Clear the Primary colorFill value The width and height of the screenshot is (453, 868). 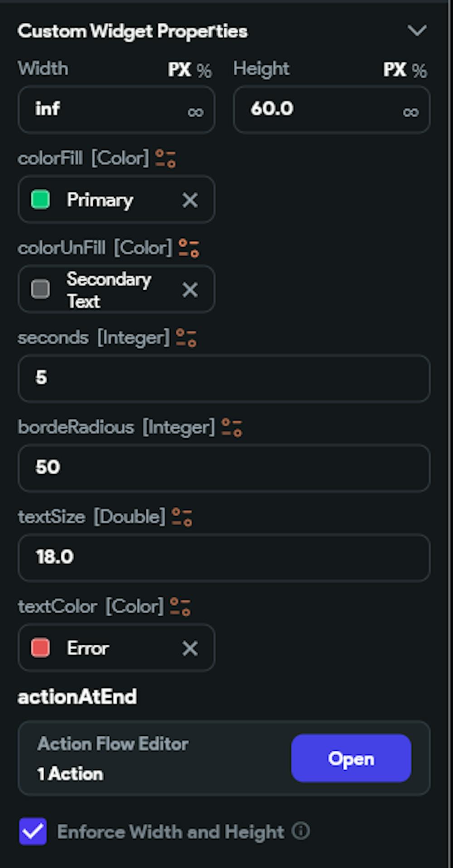190,200
